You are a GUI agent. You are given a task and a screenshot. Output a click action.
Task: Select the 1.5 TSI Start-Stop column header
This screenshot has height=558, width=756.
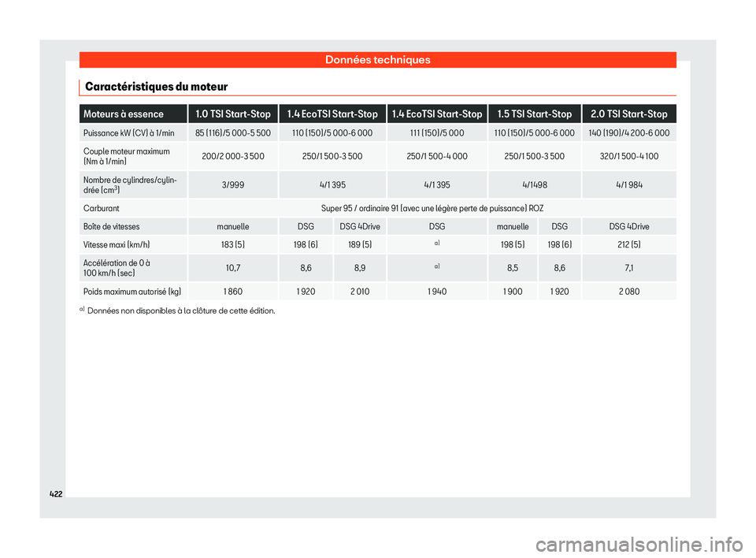tap(534, 113)
